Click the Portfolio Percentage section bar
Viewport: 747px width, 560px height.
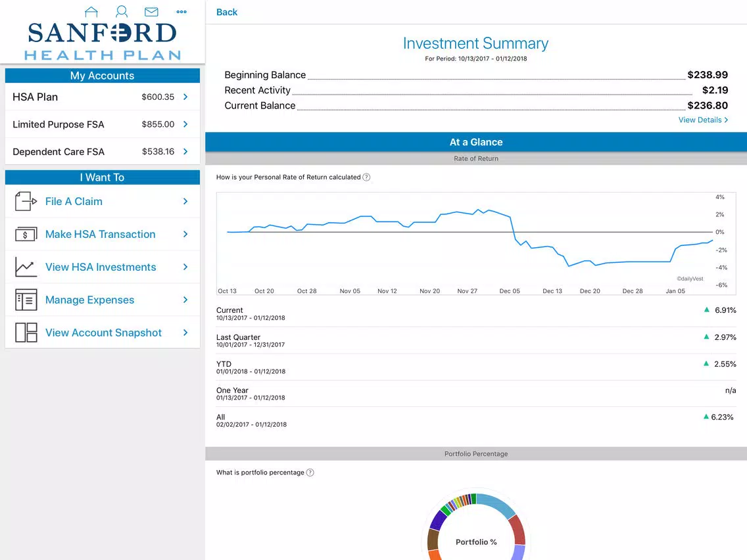click(476, 454)
